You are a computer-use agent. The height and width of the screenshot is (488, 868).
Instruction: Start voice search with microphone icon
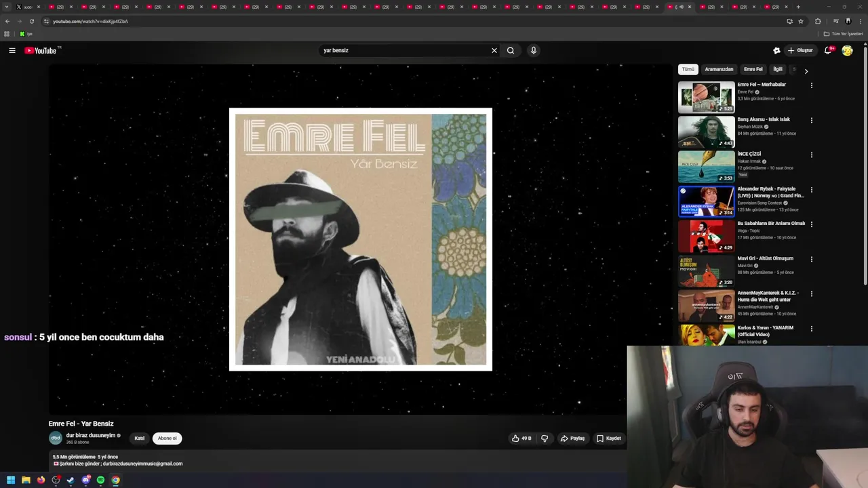534,50
